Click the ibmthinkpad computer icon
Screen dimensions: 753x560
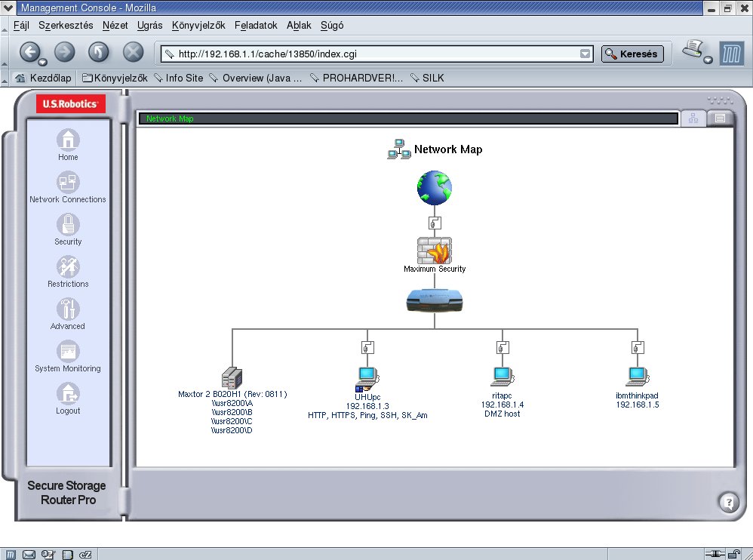[x=638, y=377]
